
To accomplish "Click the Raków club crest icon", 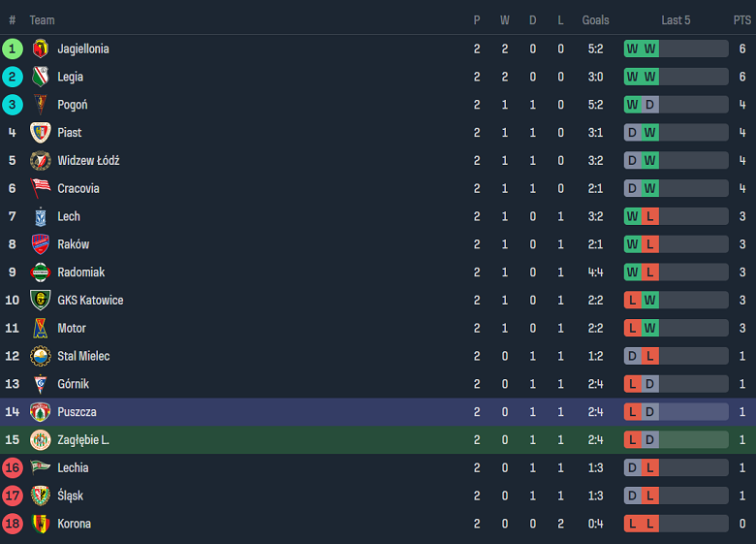I will 40,244.
